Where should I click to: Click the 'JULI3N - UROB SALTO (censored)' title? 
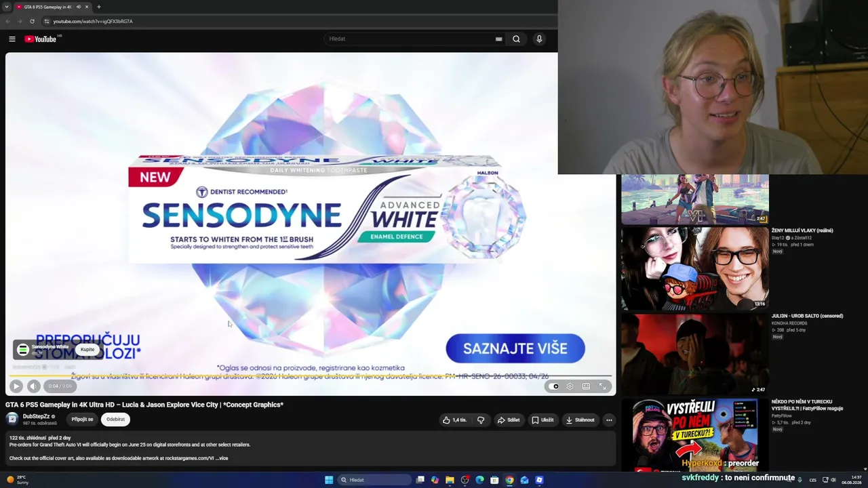coord(807,316)
